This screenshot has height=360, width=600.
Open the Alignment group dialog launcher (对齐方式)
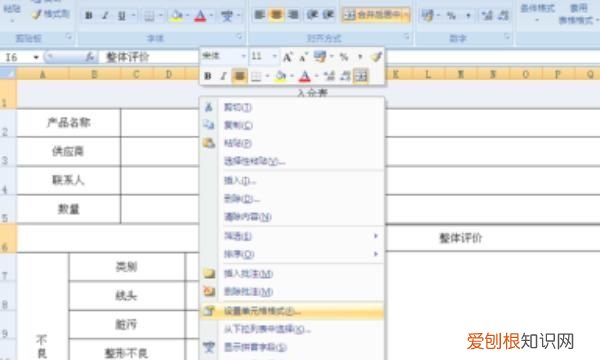coord(407,36)
